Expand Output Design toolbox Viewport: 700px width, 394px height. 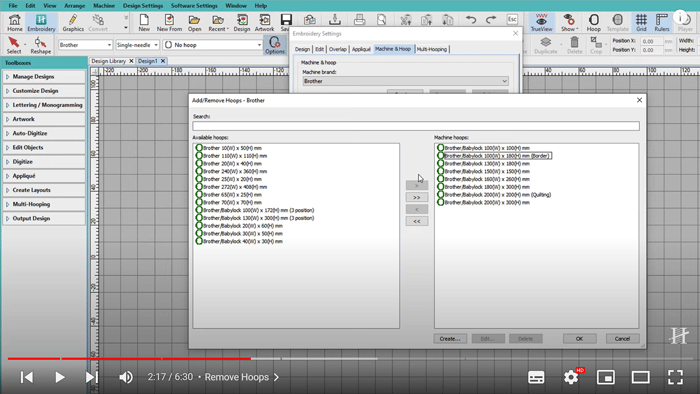(44, 219)
